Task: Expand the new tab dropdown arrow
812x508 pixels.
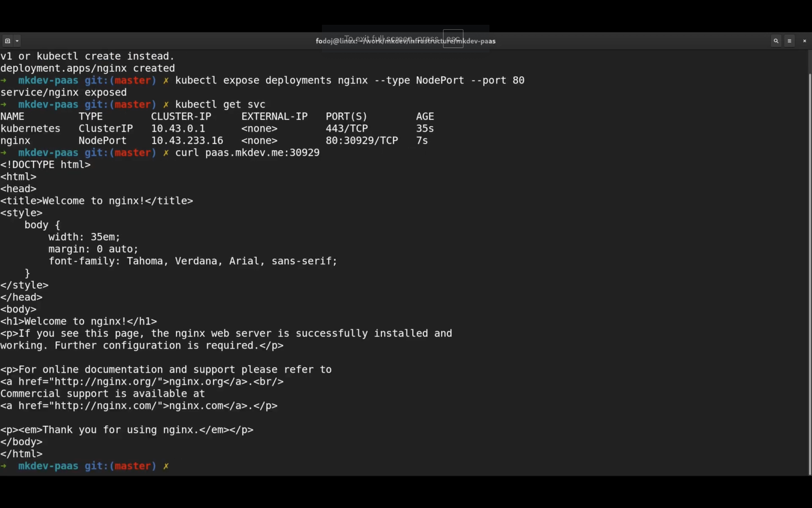Action: pyautogui.click(x=17, y=41)
